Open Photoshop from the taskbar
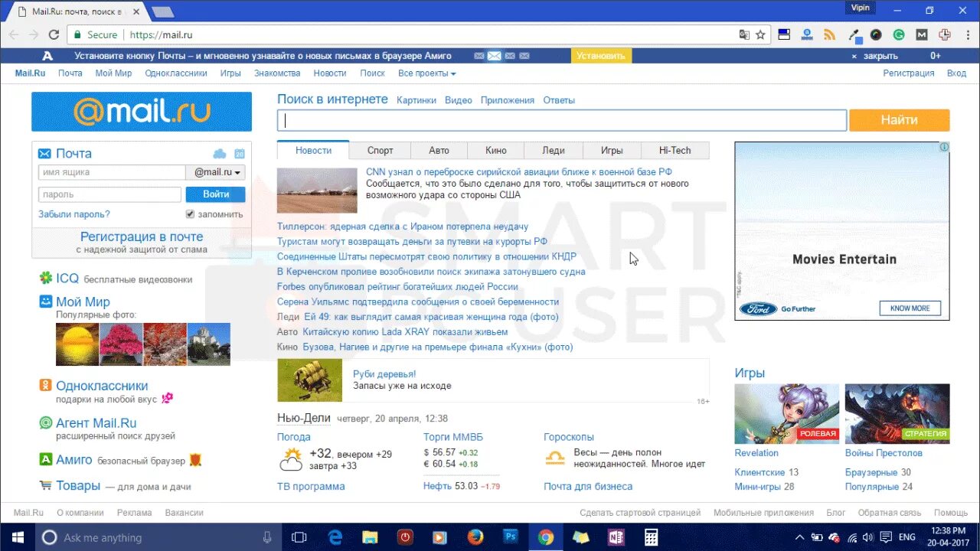The height and width of the screenshot is (551, 980). (x=510, y=537)
